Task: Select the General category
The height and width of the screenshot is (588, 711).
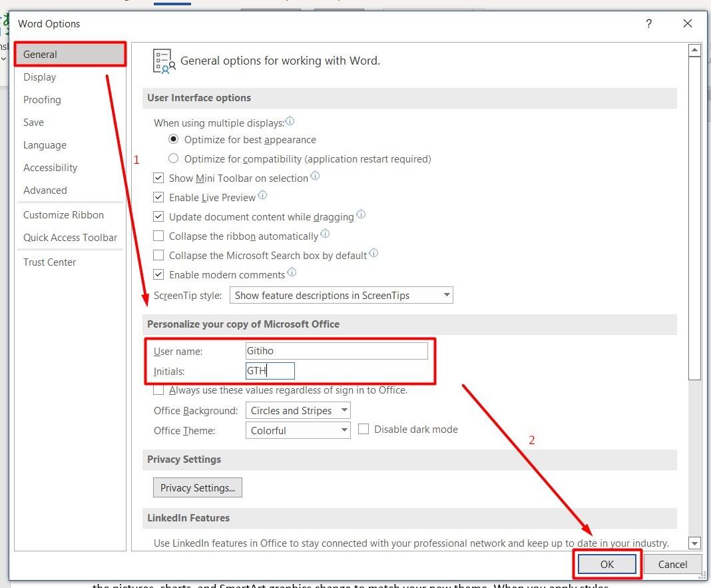Action: pos(70,55)
